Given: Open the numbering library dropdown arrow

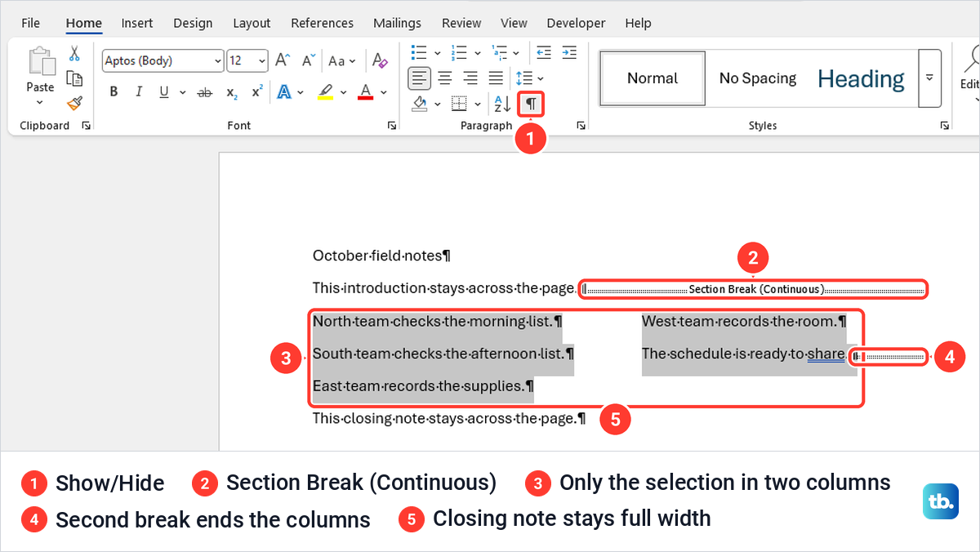Looking at the screenshot, I should pyautogui.click(x=478, y=53).
